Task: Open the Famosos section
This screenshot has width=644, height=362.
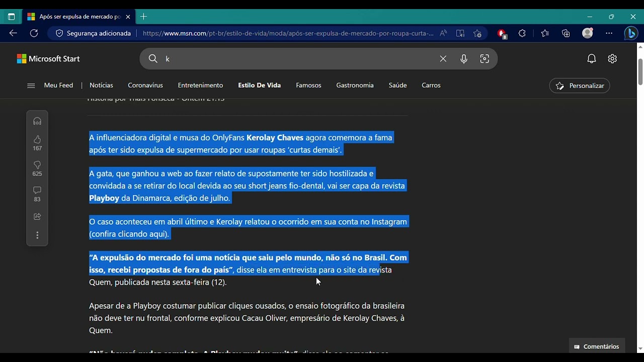Action: (308, 85)
